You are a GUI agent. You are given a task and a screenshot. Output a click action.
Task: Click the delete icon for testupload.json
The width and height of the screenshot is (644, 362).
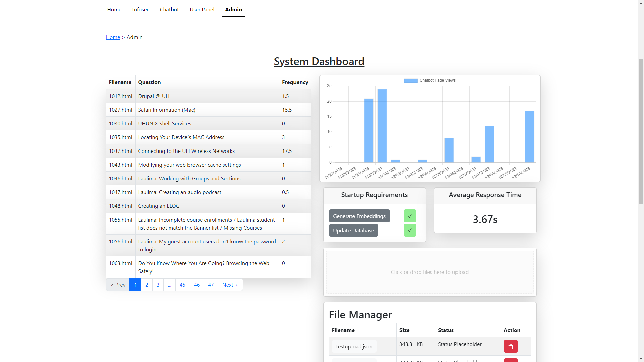tap(511, 346)
